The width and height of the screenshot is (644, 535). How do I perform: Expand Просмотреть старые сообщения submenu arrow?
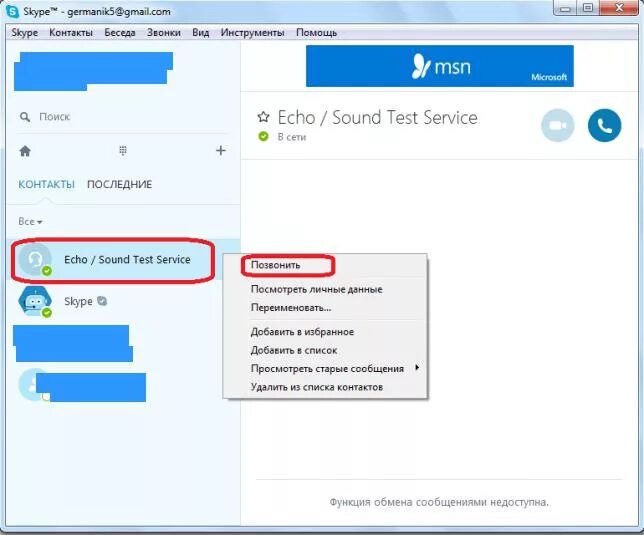(417, 367)
